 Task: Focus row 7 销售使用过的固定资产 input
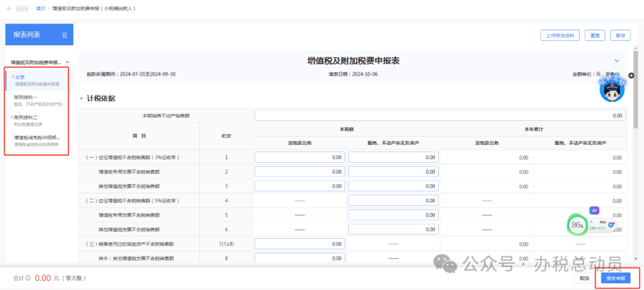click(300, 244)
